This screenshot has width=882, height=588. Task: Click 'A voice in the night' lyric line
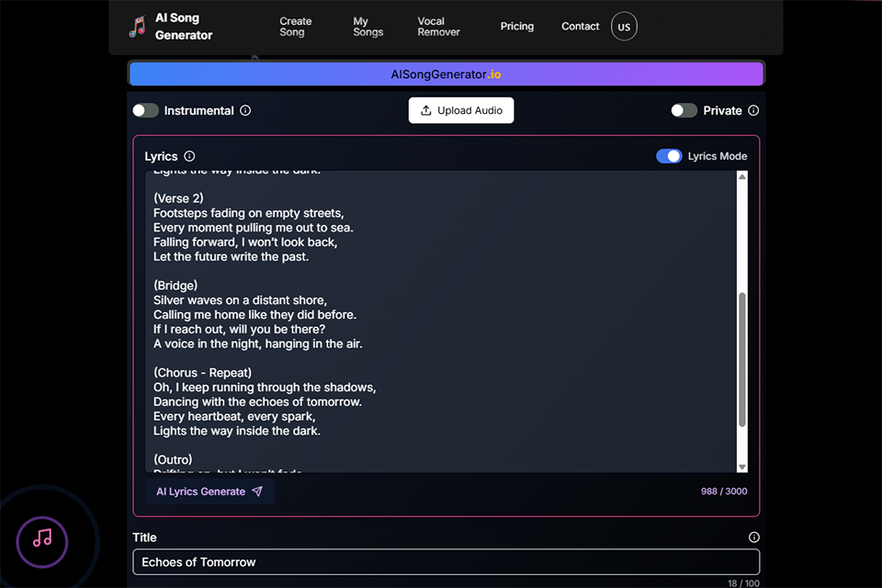(x=258, y=344)
